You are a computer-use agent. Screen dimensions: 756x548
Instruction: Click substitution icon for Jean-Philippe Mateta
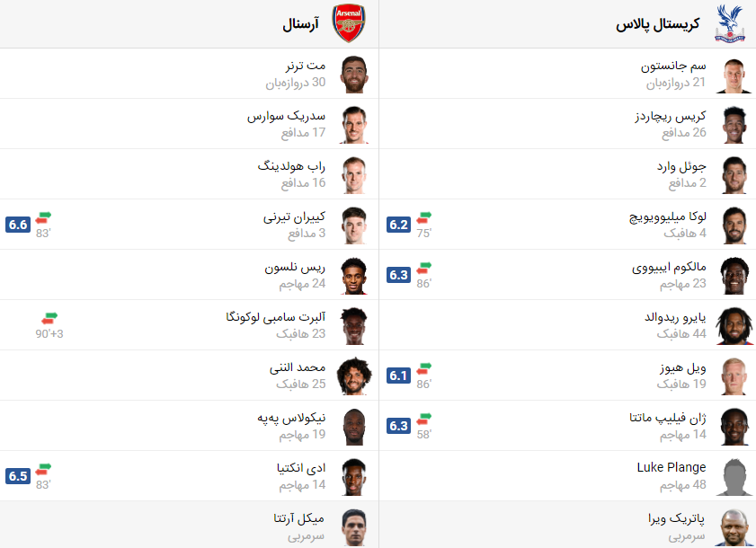click(x=423, y=420)
